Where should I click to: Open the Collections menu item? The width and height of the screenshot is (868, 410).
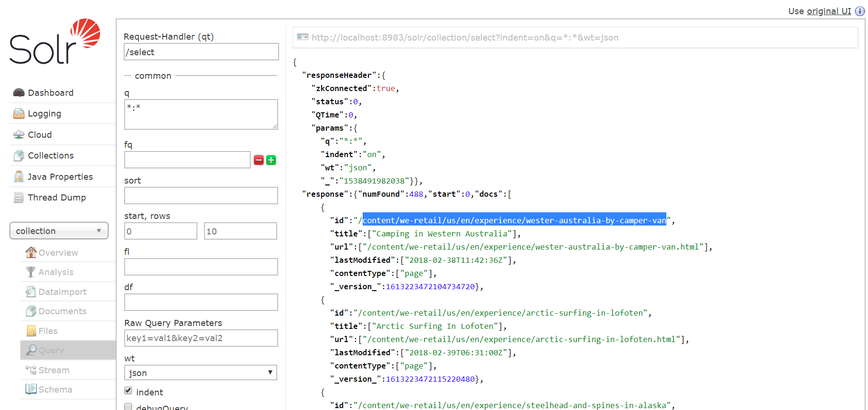(51, 156)
